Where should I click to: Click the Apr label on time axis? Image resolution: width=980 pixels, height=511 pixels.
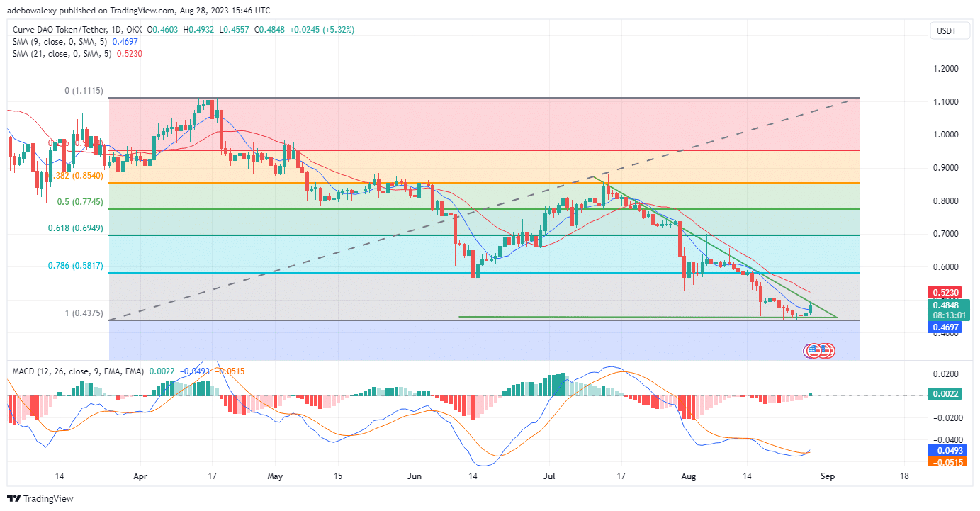(x=140, y=476)
